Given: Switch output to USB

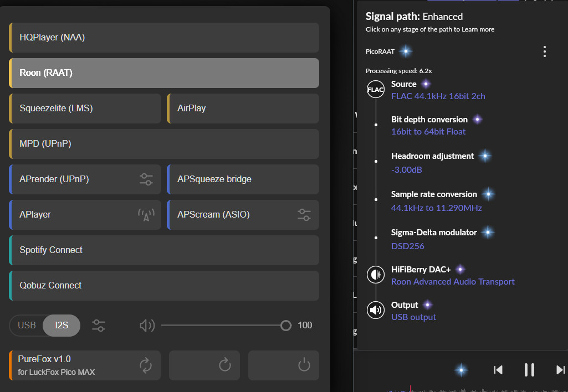Looking at the screenshot, I should pos(27,326).
